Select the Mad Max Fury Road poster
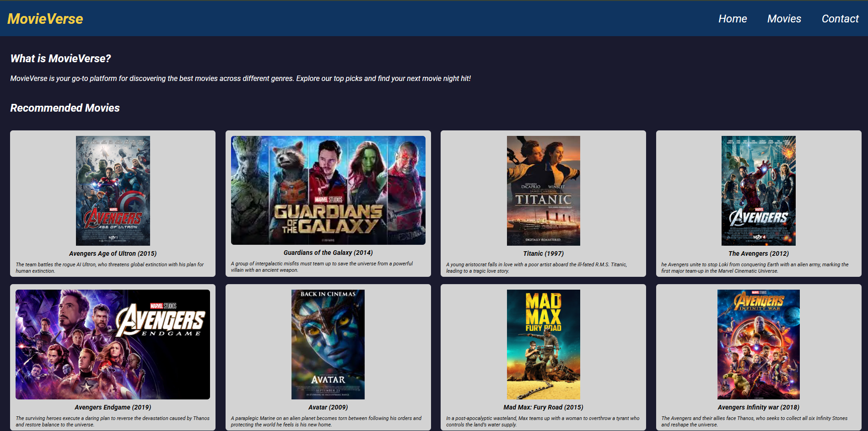Image resolution: width=868 pixels, height=431 pixels. point(544,345)
